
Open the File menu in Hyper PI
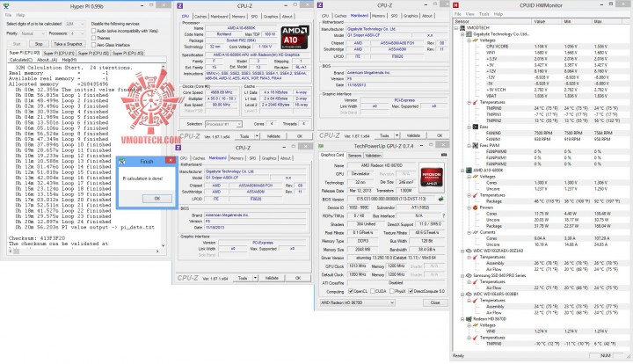[x=8, y=15]
